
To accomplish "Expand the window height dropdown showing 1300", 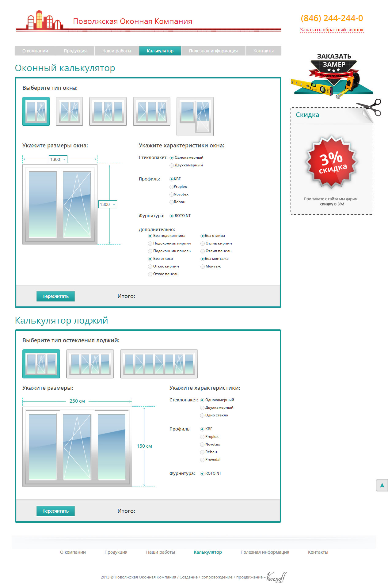I will click(x=108, y=204).
